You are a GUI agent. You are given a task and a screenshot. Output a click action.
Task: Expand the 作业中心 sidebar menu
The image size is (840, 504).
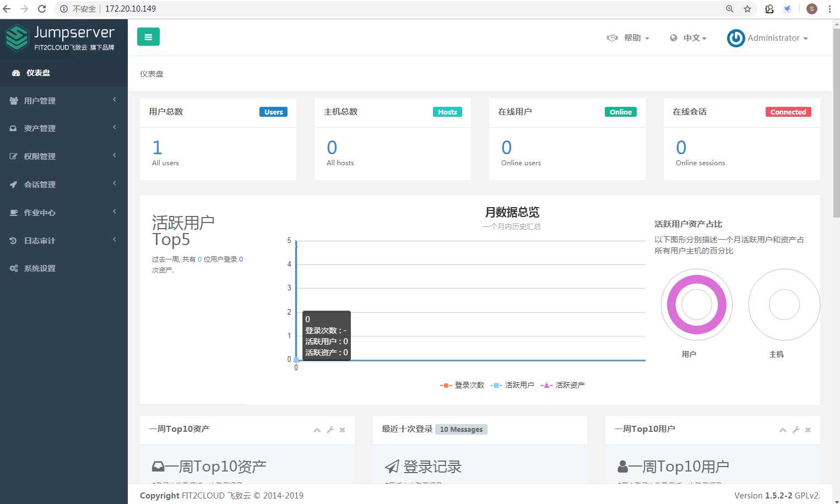[64, 213]
